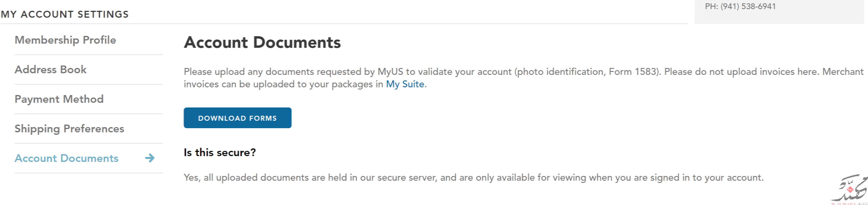Select the Account Documents sidebar item
Screen dimensions: 868x205
tap(67, 158)
